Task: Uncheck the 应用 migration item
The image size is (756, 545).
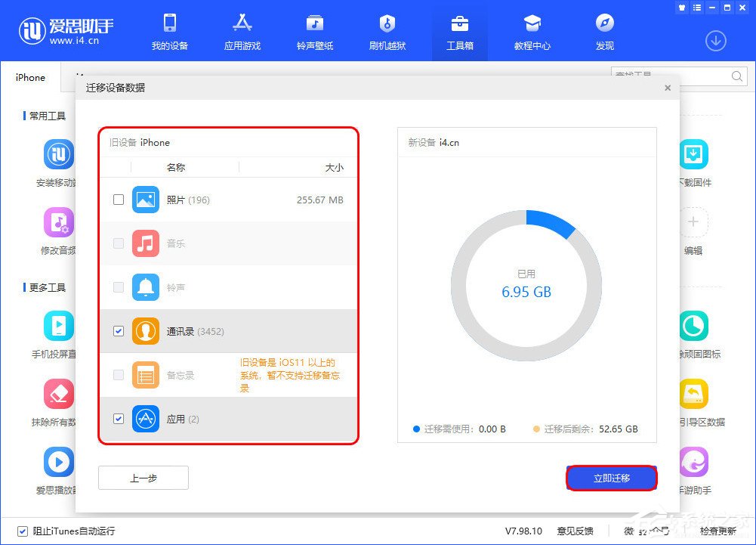Action: coord(118,419)
